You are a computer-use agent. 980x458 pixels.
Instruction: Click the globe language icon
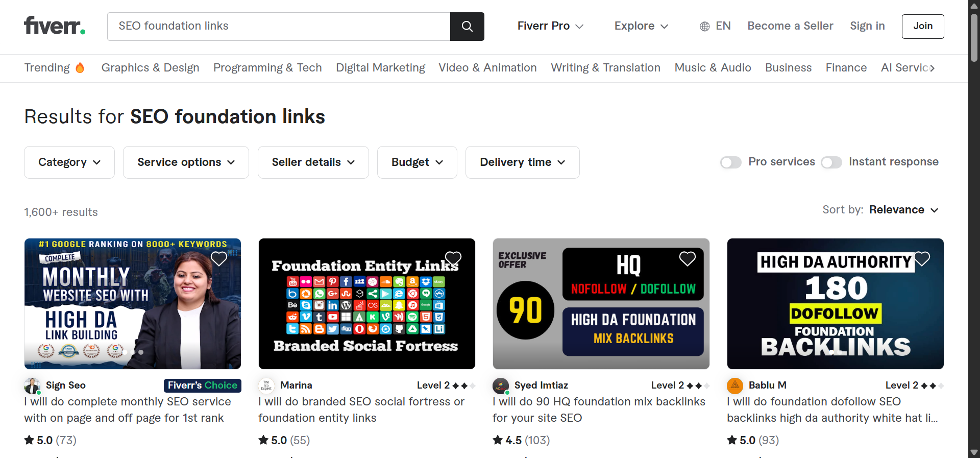tap(704, 27)
